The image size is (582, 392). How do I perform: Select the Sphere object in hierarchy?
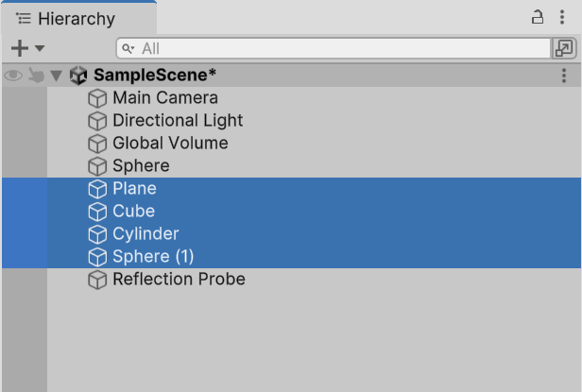pos(141,166)
